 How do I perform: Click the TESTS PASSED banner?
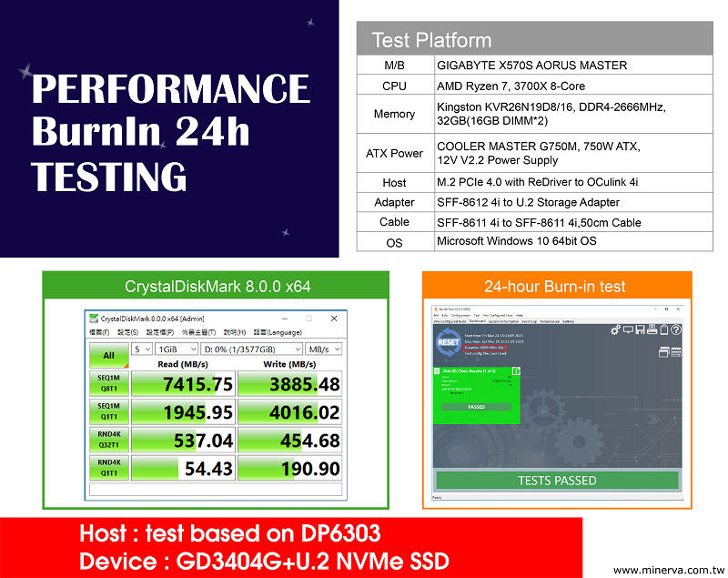[x=557, y=480]
